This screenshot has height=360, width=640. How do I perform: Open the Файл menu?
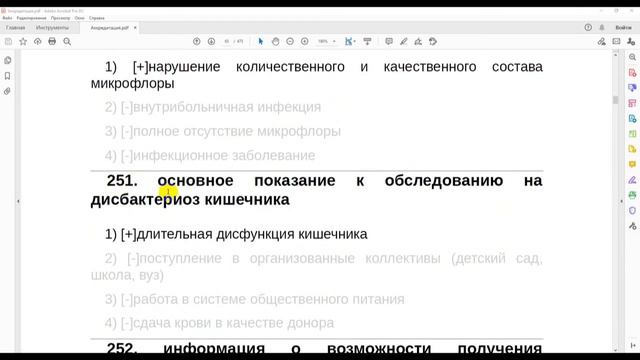7,18
